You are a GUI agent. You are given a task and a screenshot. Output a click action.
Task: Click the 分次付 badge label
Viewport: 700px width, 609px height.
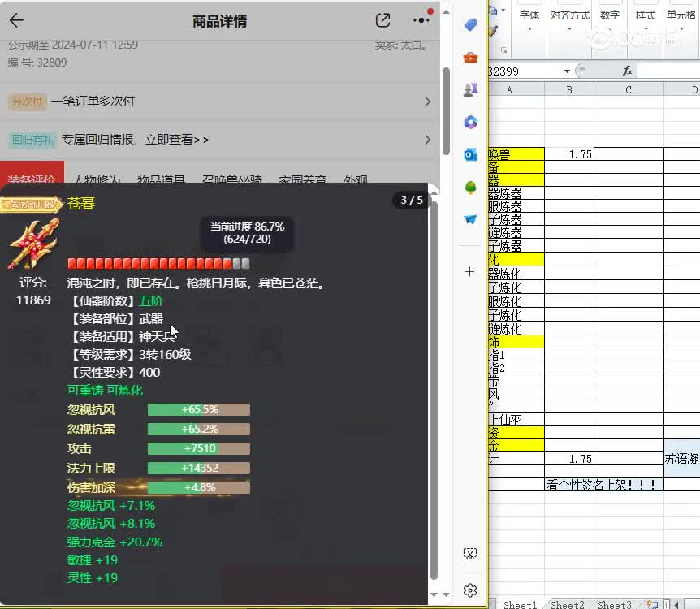pos(28,101)
